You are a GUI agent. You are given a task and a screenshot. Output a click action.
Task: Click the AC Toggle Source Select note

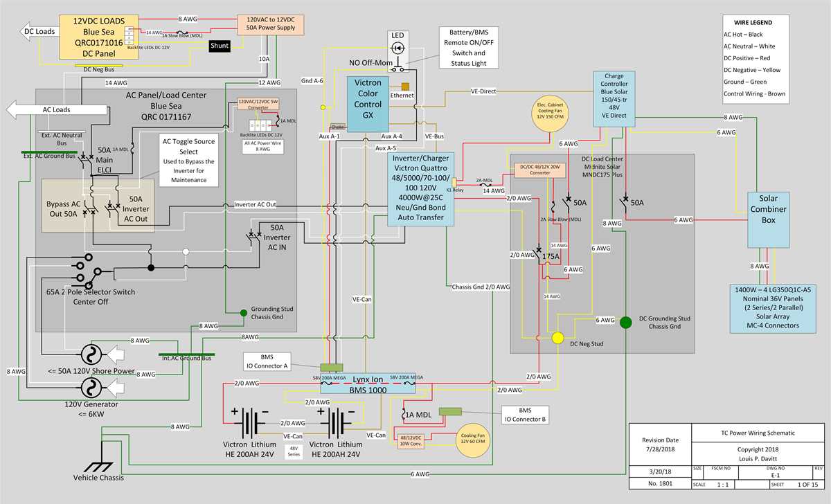click(x=188, y=161)
